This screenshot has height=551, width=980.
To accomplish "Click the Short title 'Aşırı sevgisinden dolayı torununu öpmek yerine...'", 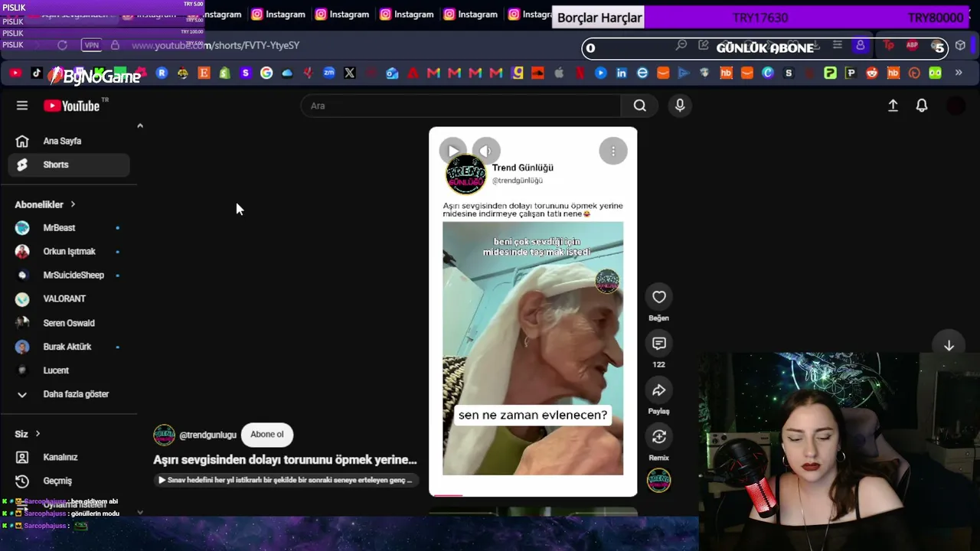I will [x=285, y=460].
